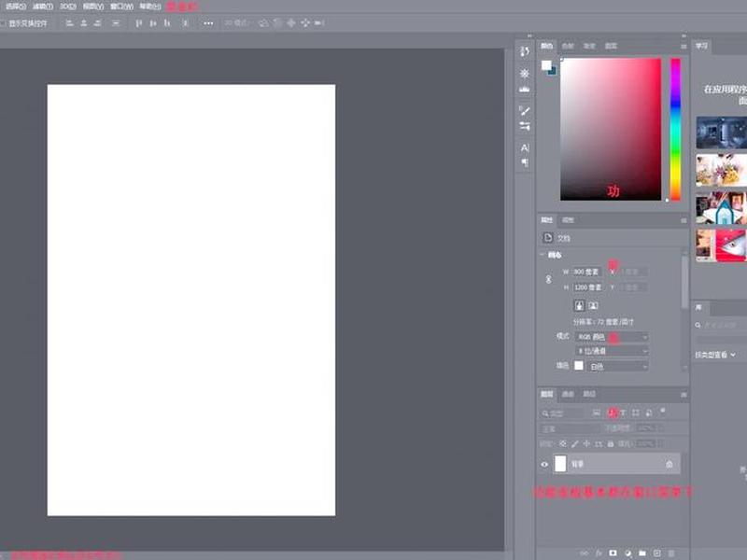
Task: Click the lock image pixels brush icon
Action: [x=574, y=444]
